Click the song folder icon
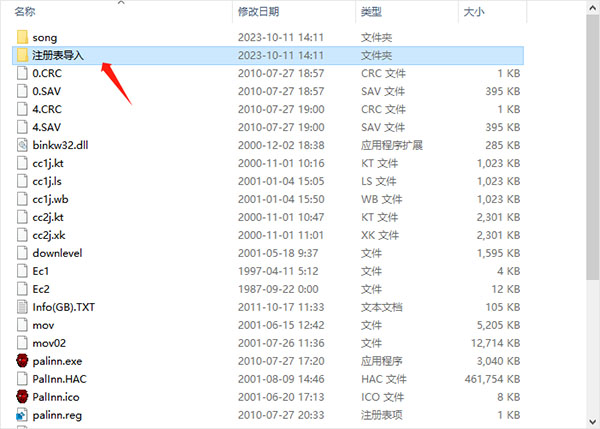 pyautogui.click(x=22, y=37)
